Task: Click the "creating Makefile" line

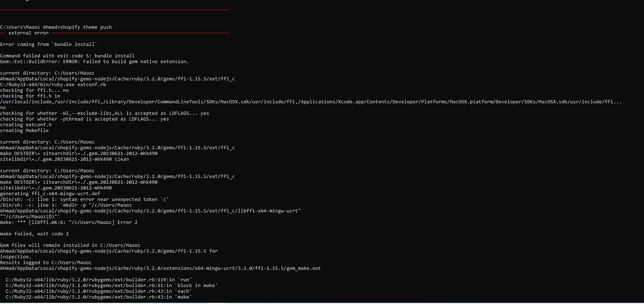Action: tap(24, 130)
